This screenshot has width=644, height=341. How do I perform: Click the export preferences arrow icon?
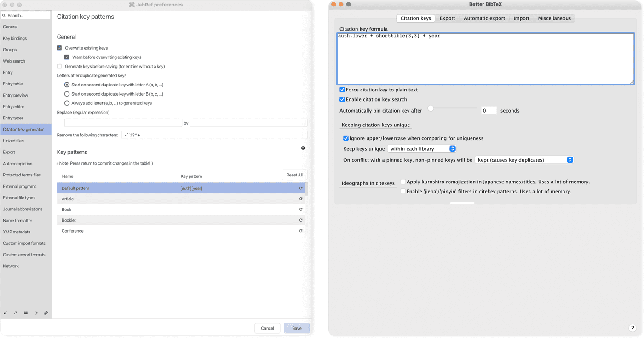coord(15,313)
